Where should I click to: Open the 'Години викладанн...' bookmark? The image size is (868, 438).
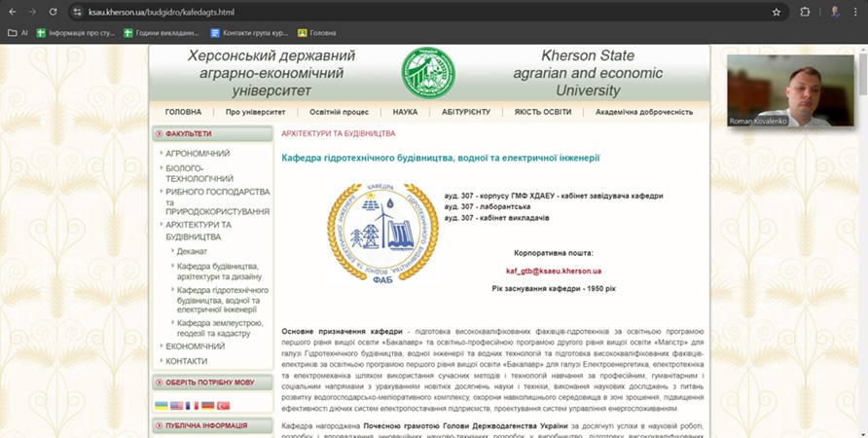click(x=162, y=33)
